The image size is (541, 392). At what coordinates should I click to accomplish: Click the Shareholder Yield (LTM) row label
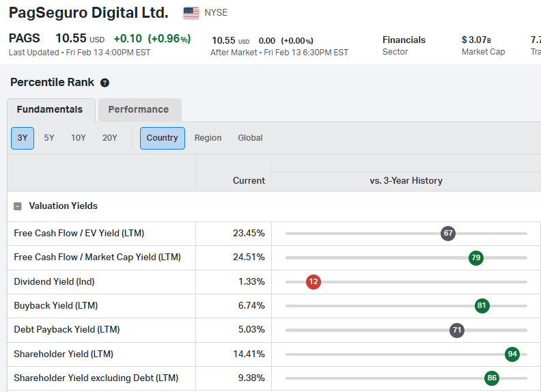point(64,354)
